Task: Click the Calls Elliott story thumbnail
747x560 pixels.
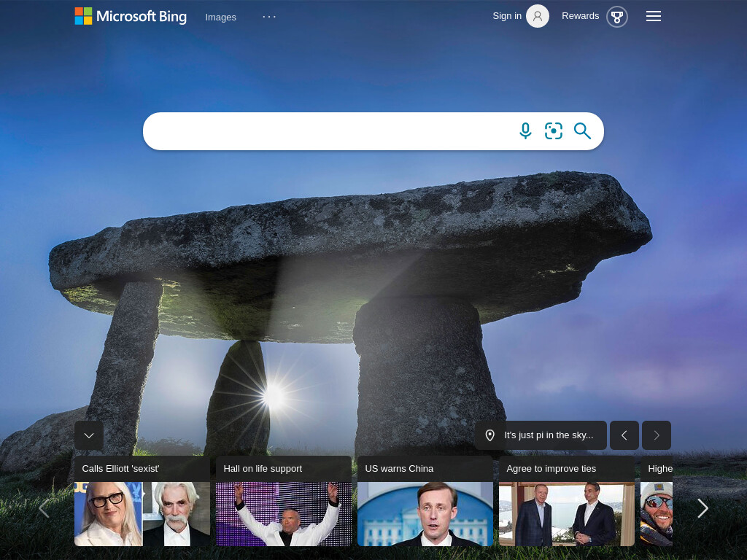Action: point(142,514)
